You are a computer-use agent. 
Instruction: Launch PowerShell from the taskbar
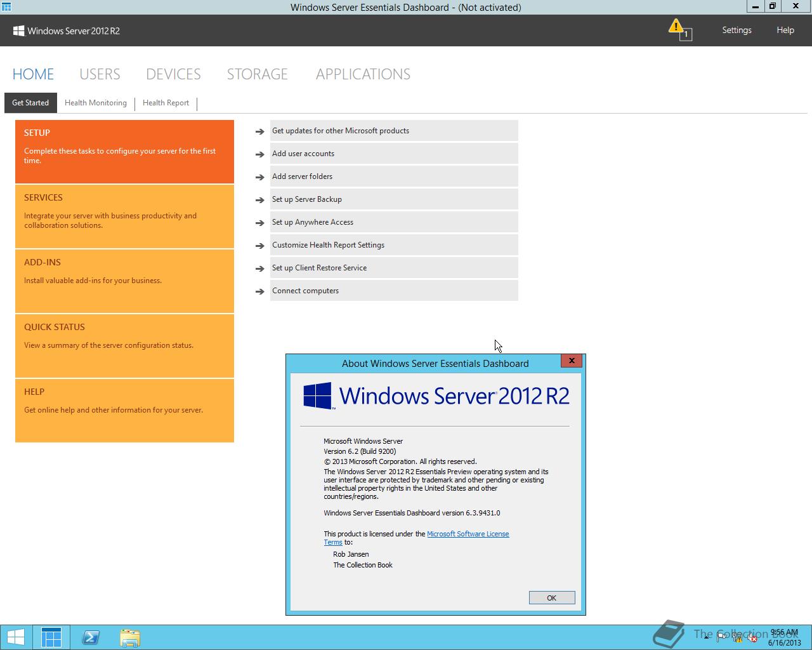pyautogui.click(x=91, y=637)
